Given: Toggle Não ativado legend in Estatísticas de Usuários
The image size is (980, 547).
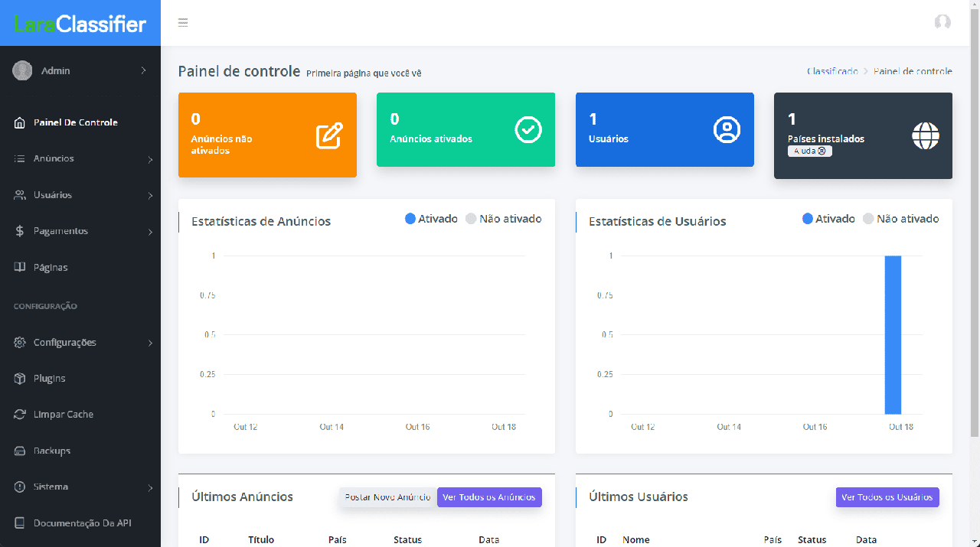Looking at the screenshot, I should pyautogui.click(x=901, y=219).
